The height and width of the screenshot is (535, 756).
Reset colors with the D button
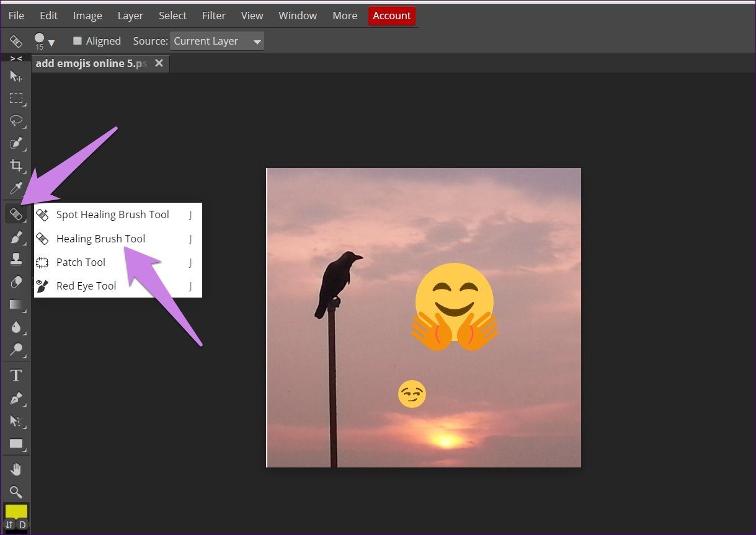click(22, 525)
